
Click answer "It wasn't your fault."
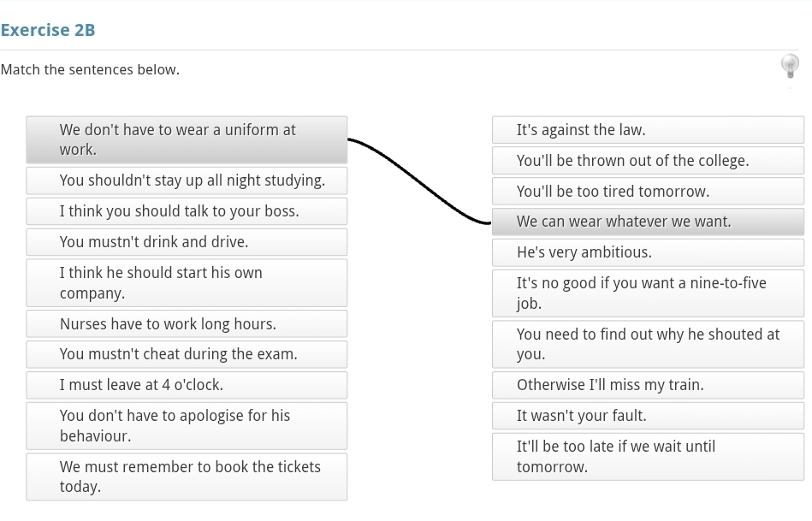tap(648, 416)
